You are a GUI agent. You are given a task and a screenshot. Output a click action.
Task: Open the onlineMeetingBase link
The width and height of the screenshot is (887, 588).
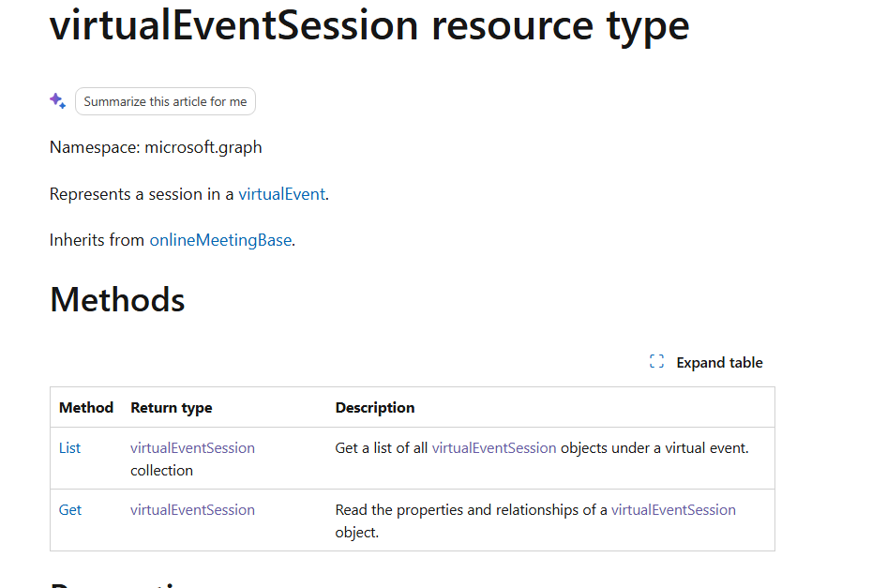coord(220,240)
